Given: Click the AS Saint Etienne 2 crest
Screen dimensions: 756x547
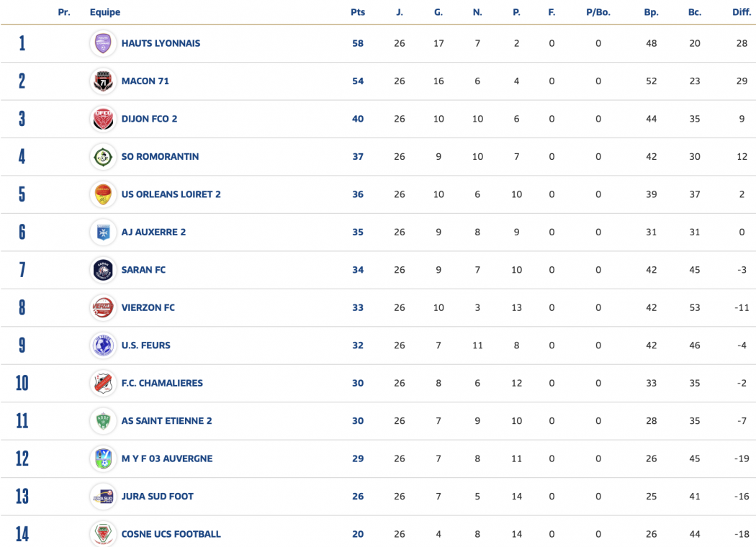Looking at the screenshot, I should tap(103, 421).
